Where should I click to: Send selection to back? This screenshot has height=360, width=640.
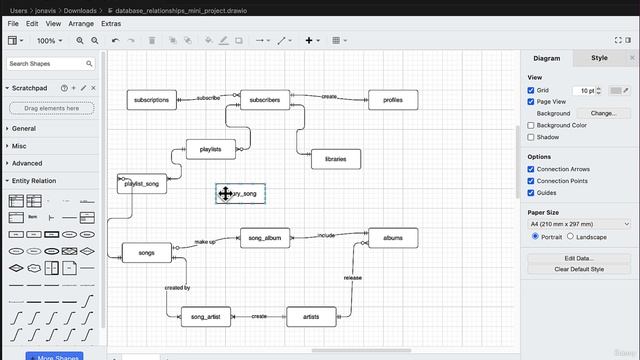click(188, 40)
